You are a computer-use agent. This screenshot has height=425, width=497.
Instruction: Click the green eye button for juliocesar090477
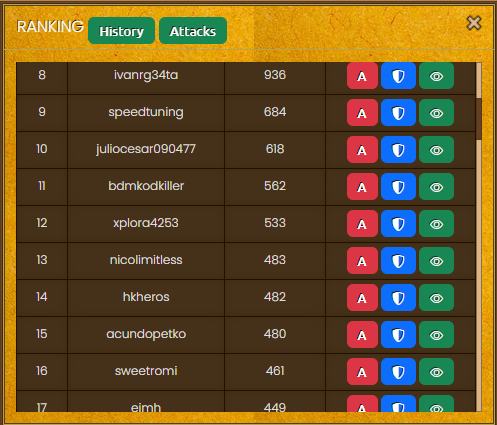(436, 150)
